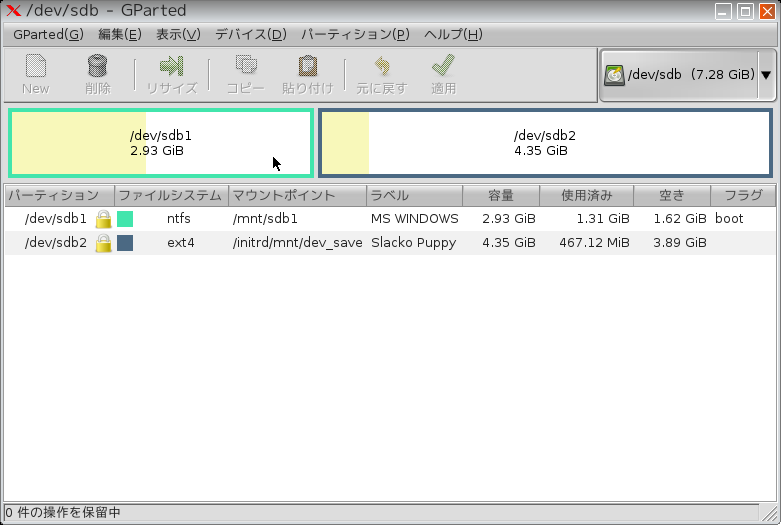781x525 pixels.
Task: Open the ヘルプ(H) menu
Action: [453, 34]
